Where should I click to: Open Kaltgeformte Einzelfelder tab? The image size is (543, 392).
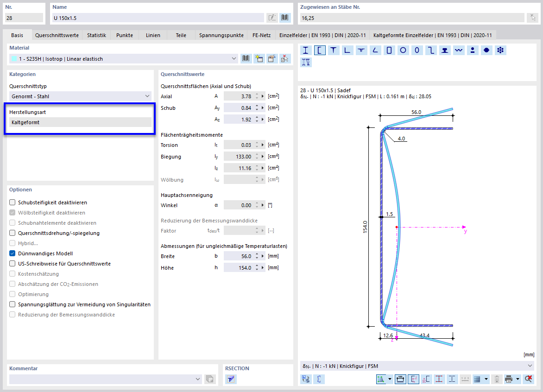(433, 35)
